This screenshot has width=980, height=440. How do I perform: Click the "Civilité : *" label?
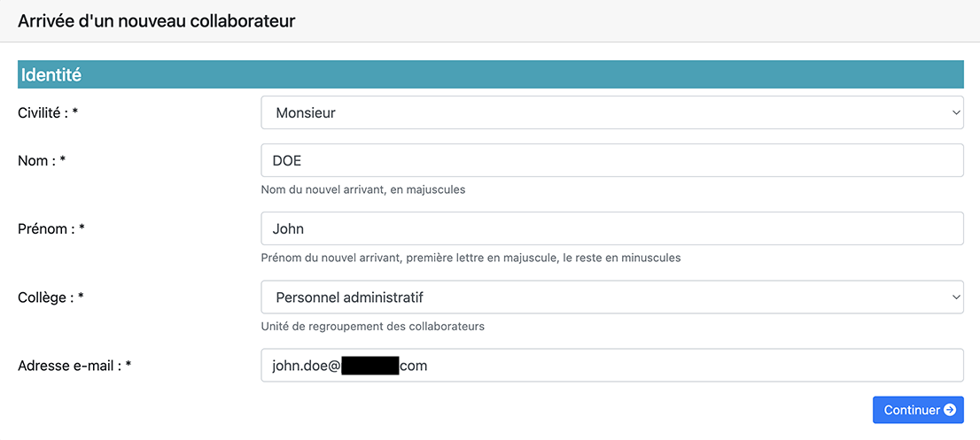(48, 113)
